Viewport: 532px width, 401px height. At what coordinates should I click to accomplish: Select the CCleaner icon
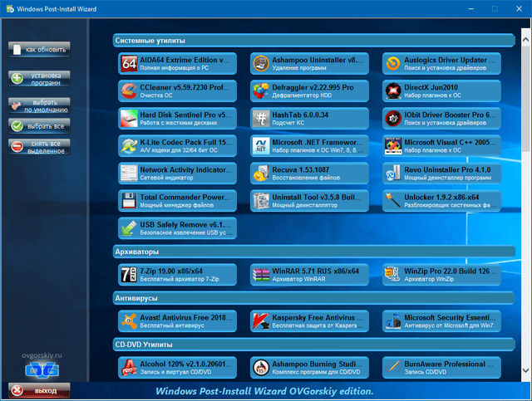click(129, 90)
